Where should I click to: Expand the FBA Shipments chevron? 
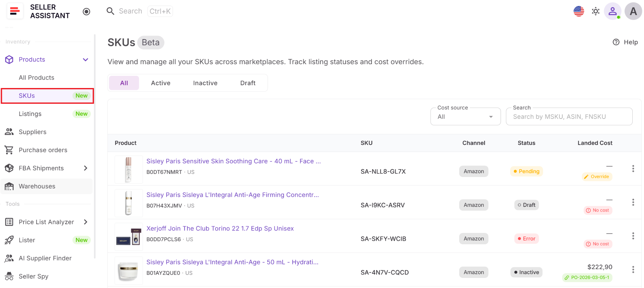click(x=86, y=168)
